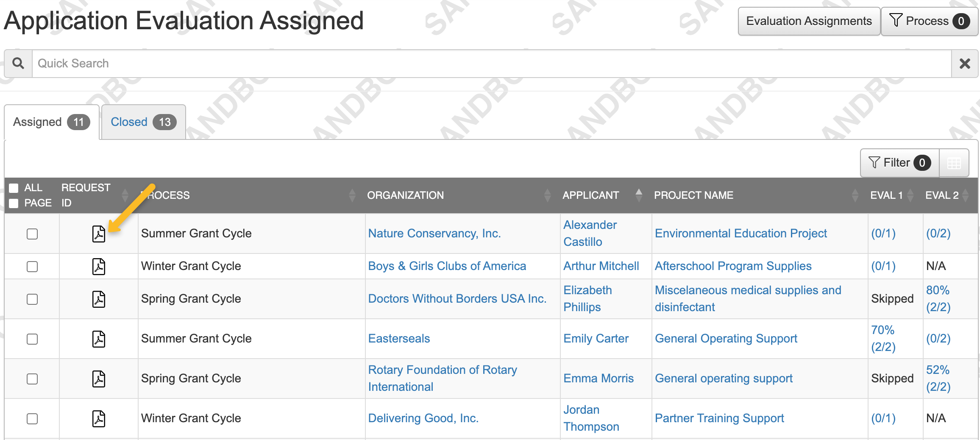Click the magnifying glass search icon
The image size is (980, 440).
click(18, 63)
